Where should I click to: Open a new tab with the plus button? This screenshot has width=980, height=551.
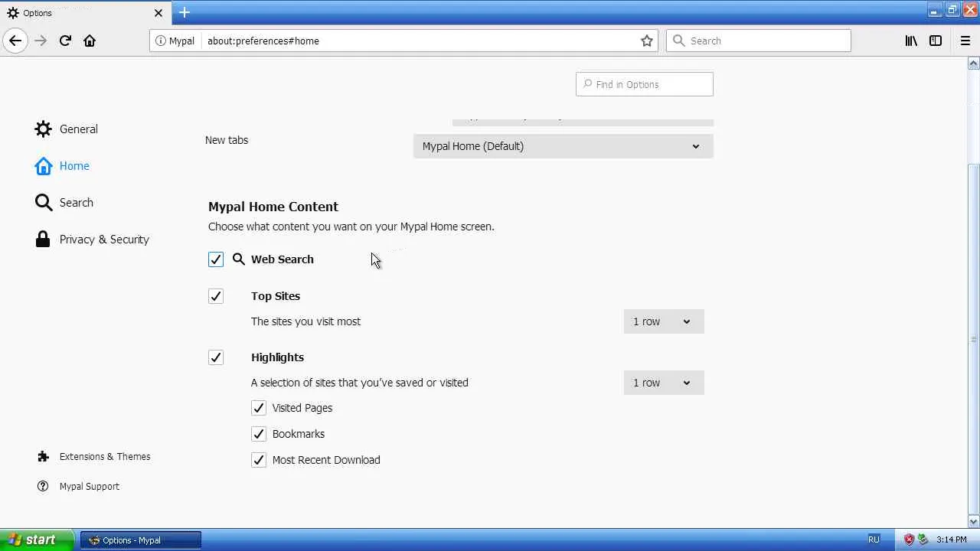(185, 12)
